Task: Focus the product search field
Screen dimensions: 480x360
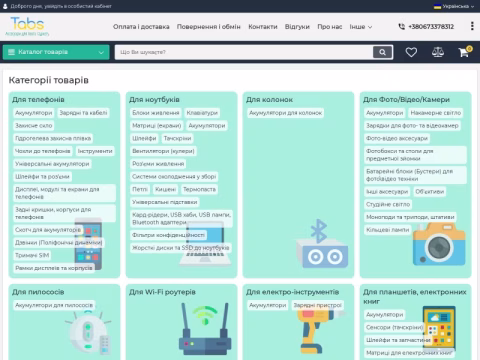Action: (244, 52)
